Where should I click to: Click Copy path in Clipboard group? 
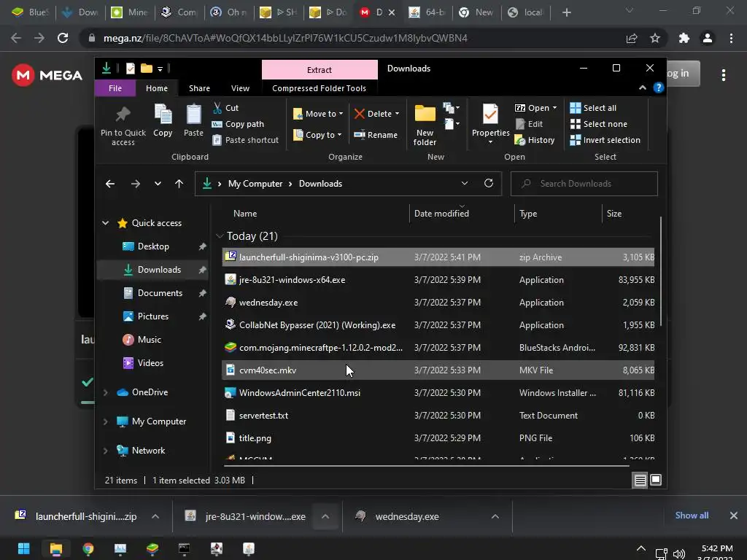238,124
